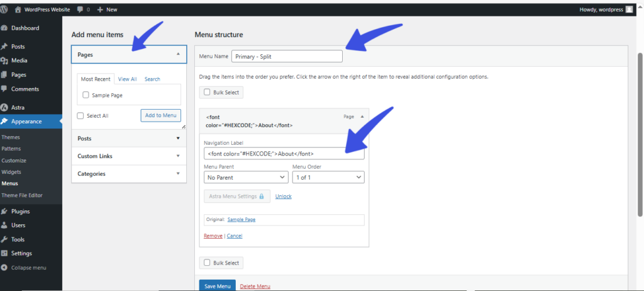Switch to the Search tab

coord(152,79)
